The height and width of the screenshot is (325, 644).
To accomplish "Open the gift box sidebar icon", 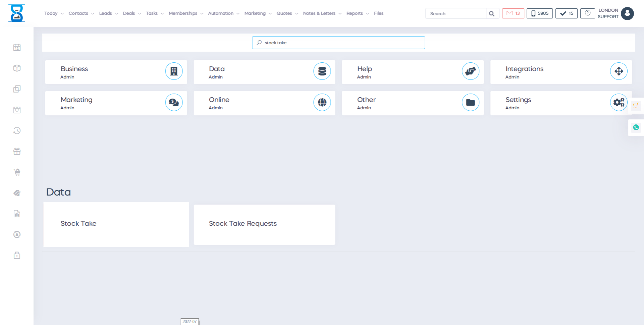I will (x=17, y=152).
